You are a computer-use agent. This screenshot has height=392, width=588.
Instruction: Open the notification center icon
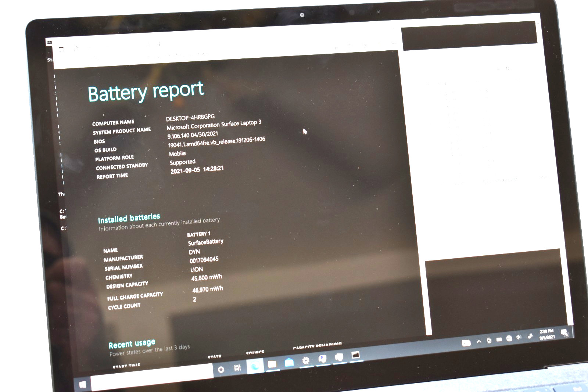[564, 333]
